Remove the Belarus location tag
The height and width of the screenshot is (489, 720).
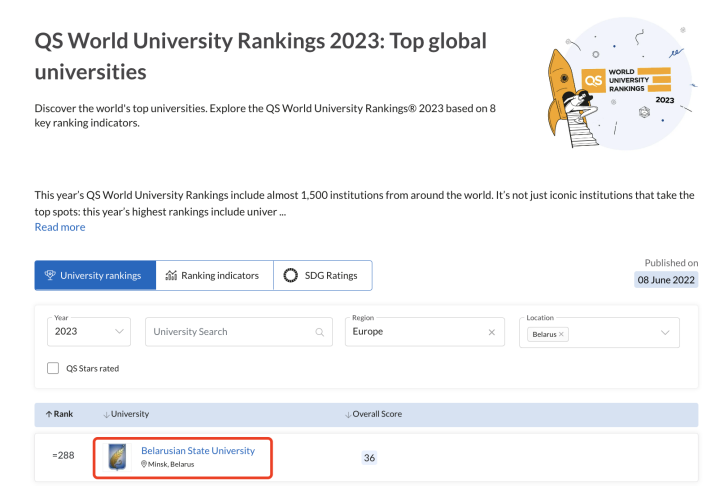561,334
